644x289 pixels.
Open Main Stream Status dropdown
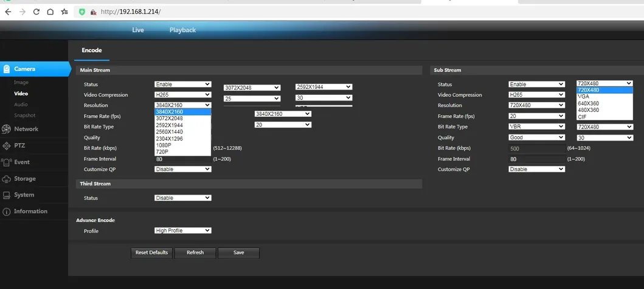click(x=183, y=85)
